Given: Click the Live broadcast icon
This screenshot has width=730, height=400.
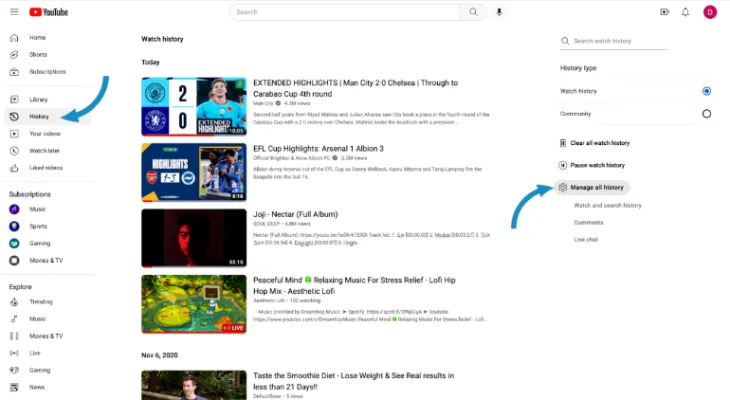Looking at the screenshot, I should click(x=14, y=353).
